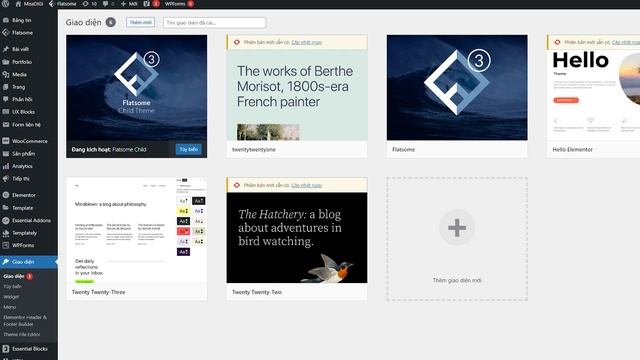Open the UX Blocks menu
The height and width of the screenshot is (360, 640).
pyautogui.click(x=29, y=112)
